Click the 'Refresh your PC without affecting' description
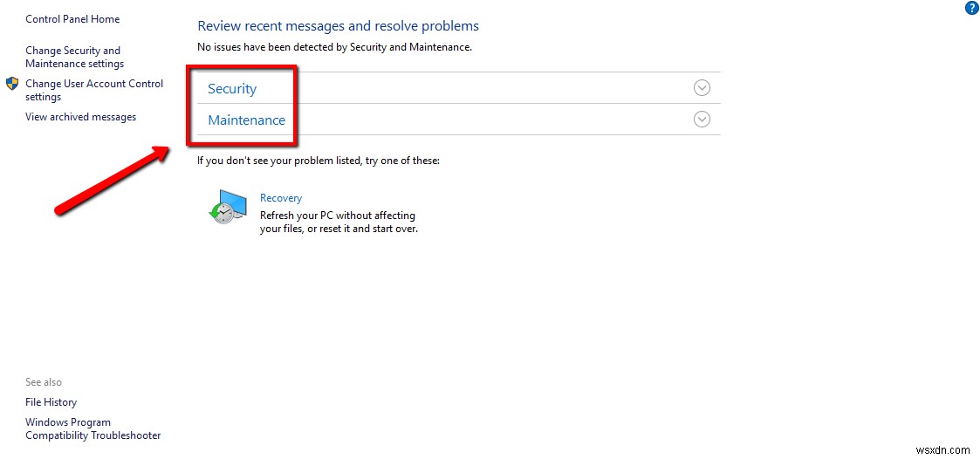The image size is (980, 459). (x=339, y=222)
